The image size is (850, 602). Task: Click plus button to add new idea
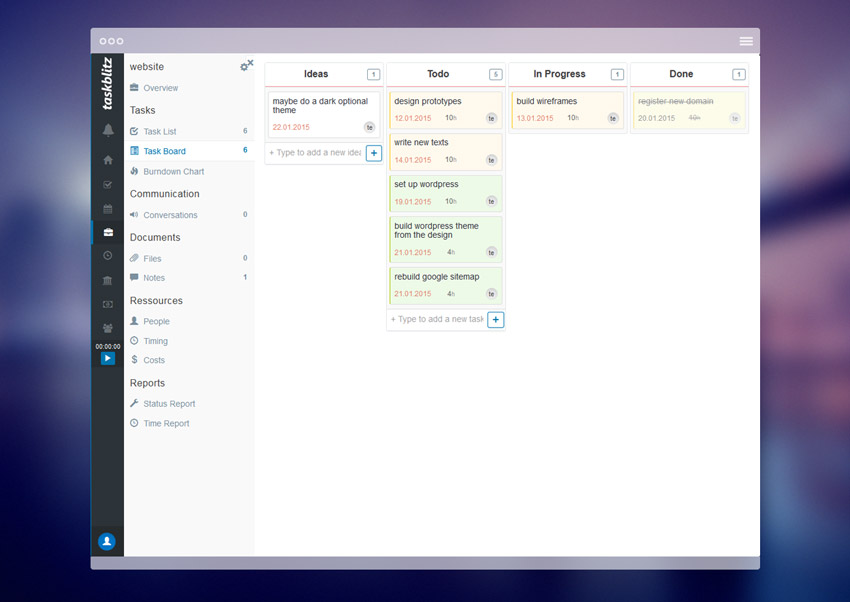point(374,153)
